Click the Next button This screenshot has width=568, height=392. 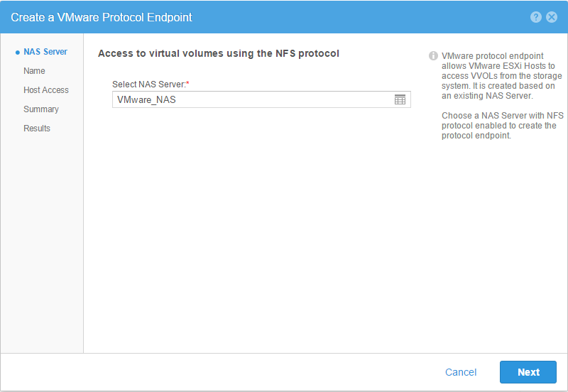(x=528, y=372)
